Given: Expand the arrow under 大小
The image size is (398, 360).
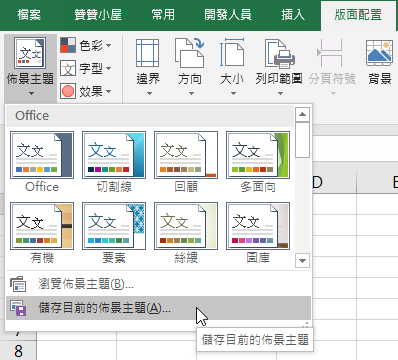Looking at the screenshot, I should point(233,94).
